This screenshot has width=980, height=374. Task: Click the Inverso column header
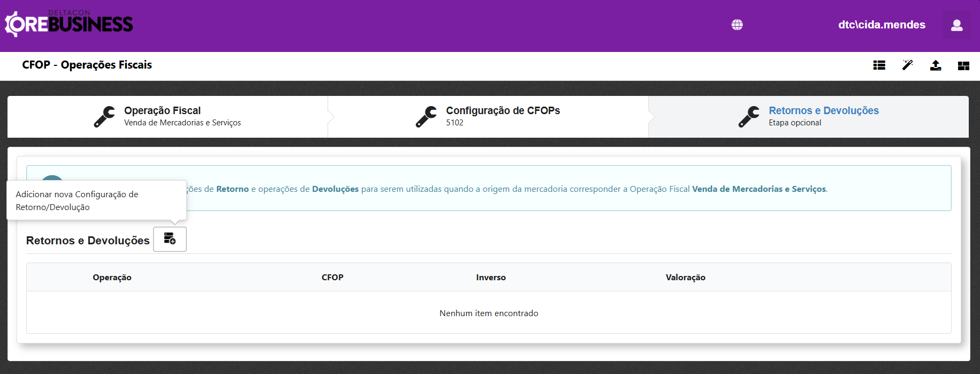pyautogui.click(x=491, y=277)
